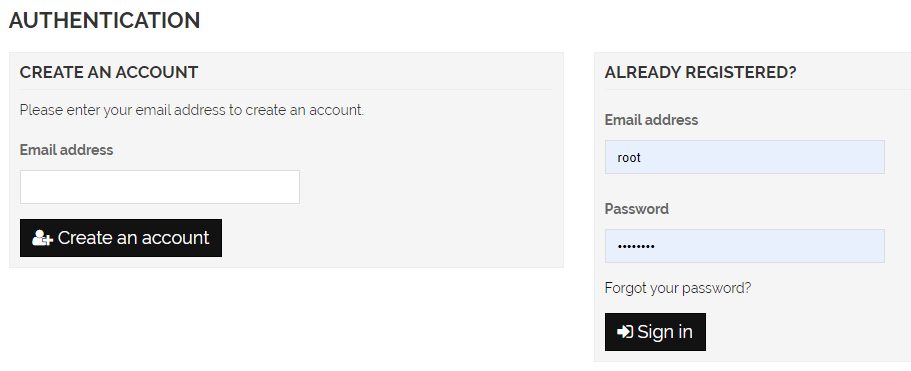Click blank gray area beside the empty email field
Image resolution: width=911 pixels, height=371 pixels.
coord(430,187)
